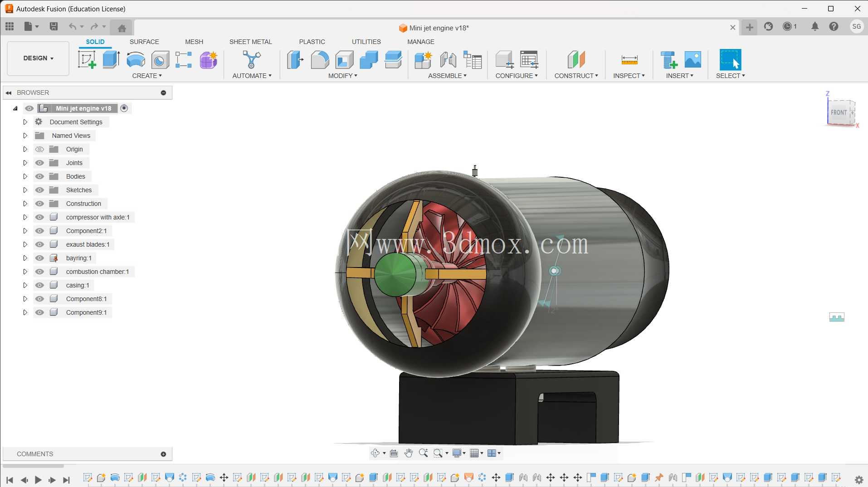Click the Insert Derive icon
868x487 pixels.
pos(669,59)
